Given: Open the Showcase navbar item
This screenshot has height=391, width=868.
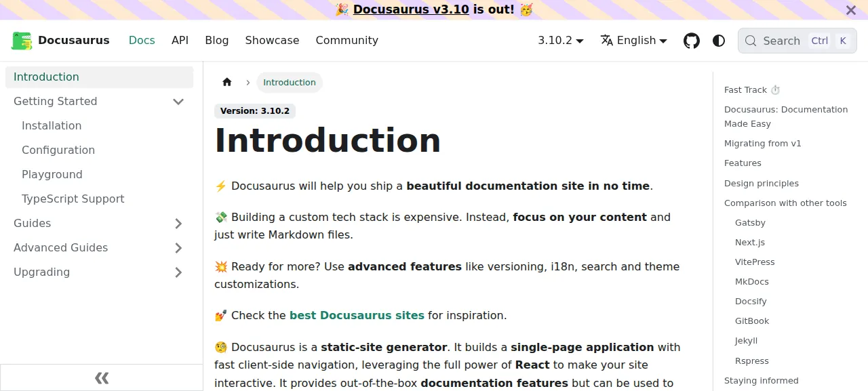Looking at the screenshot, I should click(x=272, y=41).
